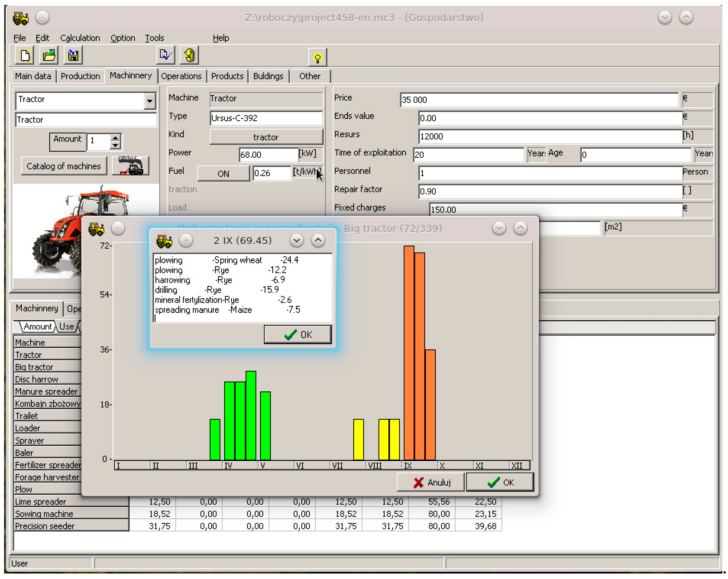The image size is (728, 579).
Task: Click the new file toolbar icon
Action: 25,55
